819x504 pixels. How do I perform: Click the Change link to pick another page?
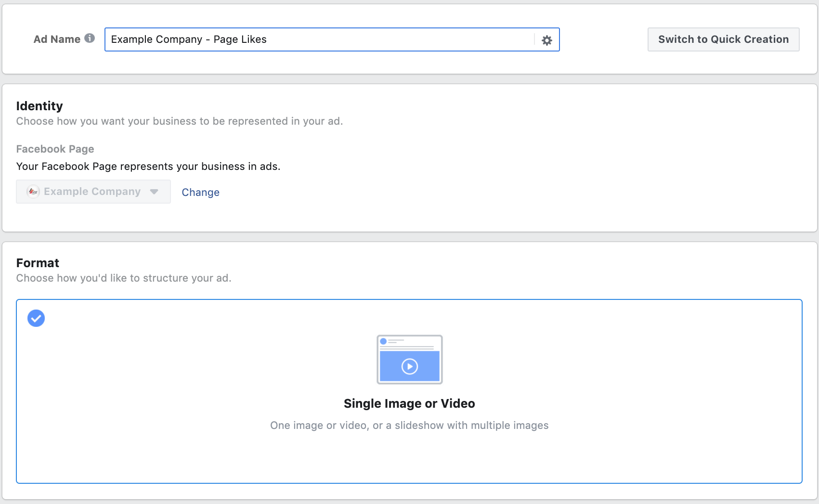[200, 192]
